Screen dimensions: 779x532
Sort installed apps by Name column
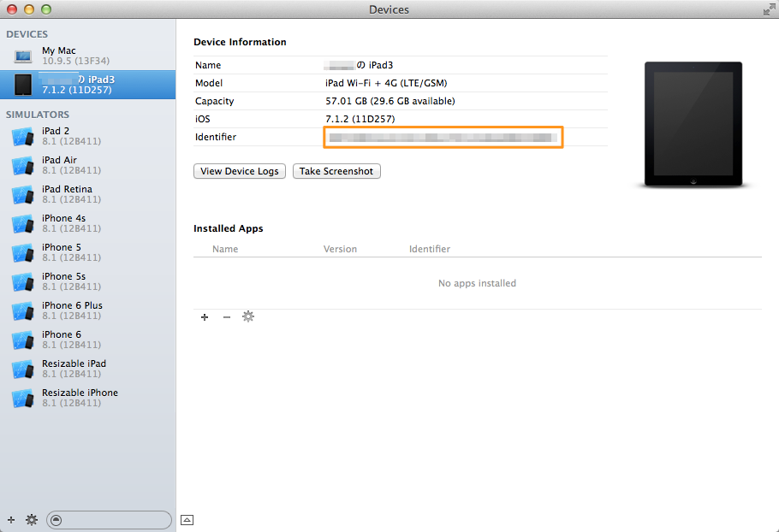[225, 249]
